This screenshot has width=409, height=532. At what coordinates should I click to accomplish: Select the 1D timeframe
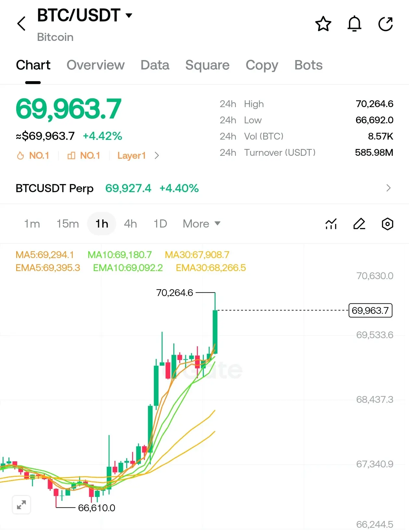click(160, 224)
